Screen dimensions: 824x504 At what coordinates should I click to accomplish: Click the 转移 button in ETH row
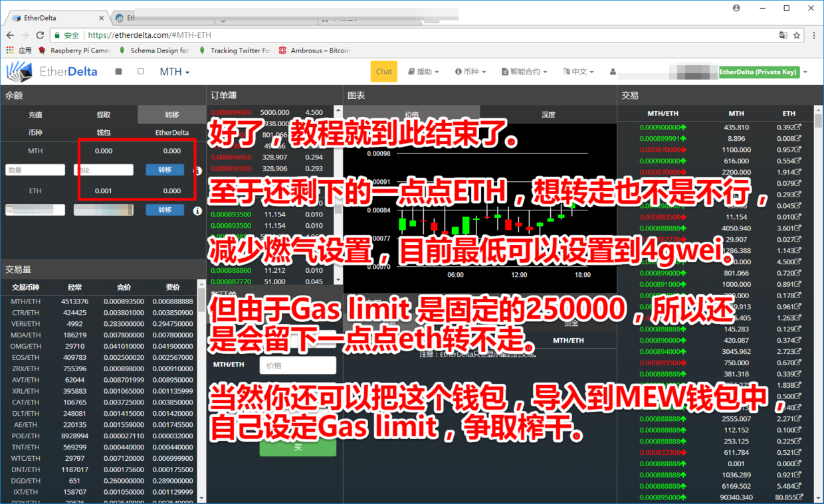[165, 210]
